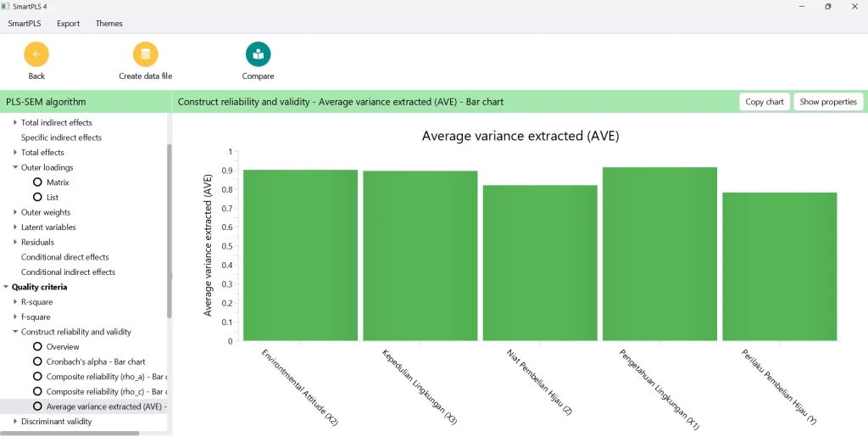
Task: Click the Environmental Attitude (X2) bar
Action: coord(301,255)
